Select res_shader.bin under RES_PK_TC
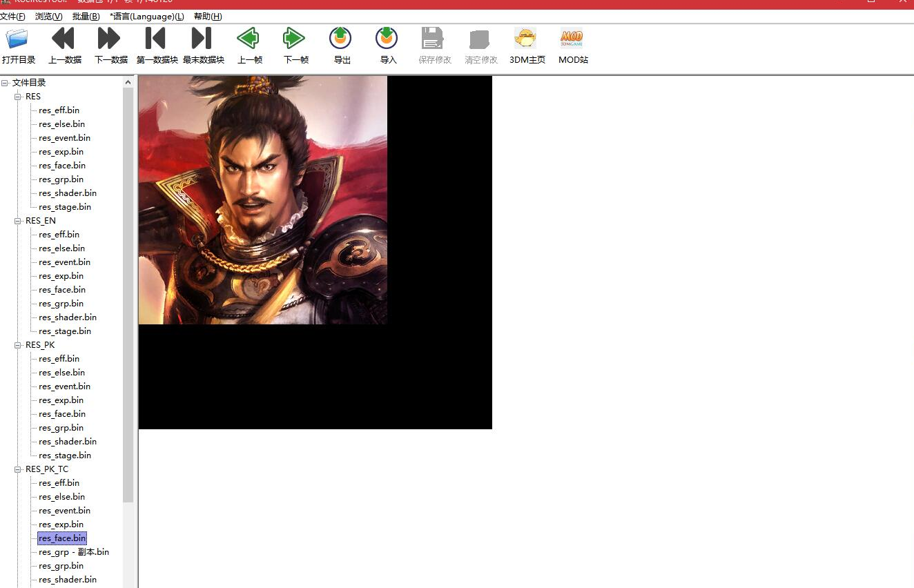 [x=68, y=580]
